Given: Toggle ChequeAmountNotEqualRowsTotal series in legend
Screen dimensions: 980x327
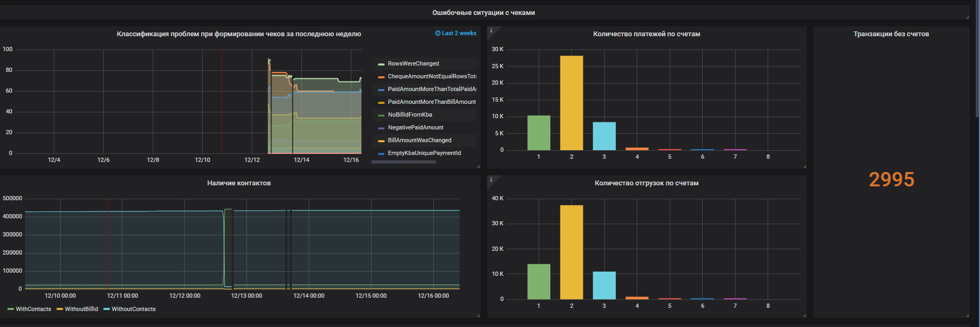Looking at the screenshot, I should pyautogui.click(x=432, y=76).
